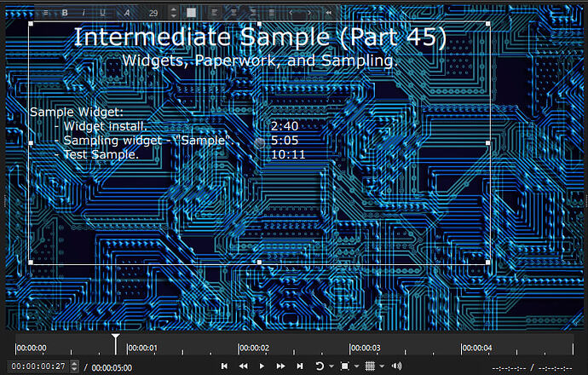This screenshot has height=375, width=588.
Task: Align text left
Action: pyautogui.click(x=214, y=13)
